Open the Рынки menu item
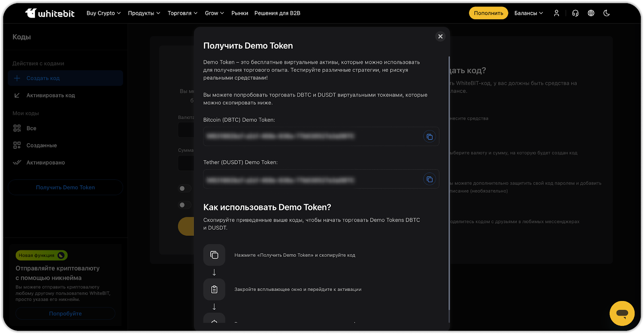The width and height of the screenshot is (644, 334). (x=239, y=13)
